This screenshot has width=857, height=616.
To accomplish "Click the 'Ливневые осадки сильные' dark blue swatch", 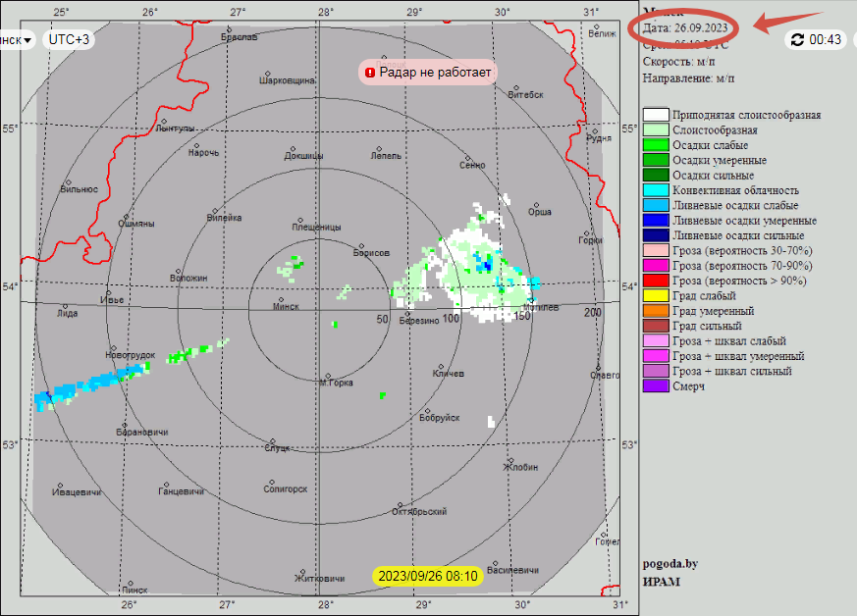I will (x=656, y=235).
